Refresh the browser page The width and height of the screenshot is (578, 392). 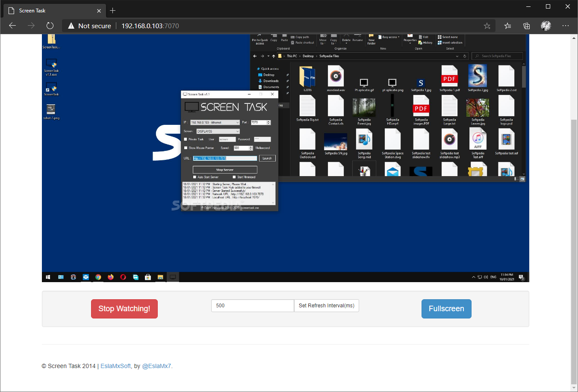pos(50,26)
